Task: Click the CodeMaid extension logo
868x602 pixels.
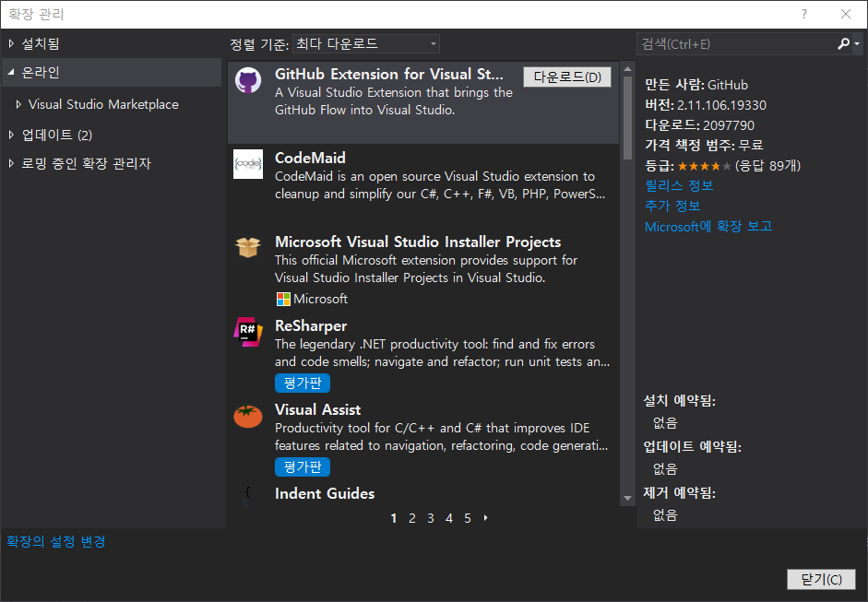Action: [x=248, y=164]
